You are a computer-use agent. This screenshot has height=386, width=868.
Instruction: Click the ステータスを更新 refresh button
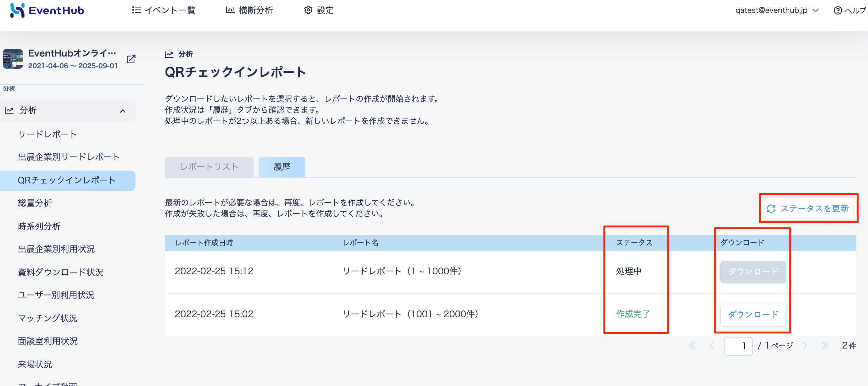click(x=808, y=209)
